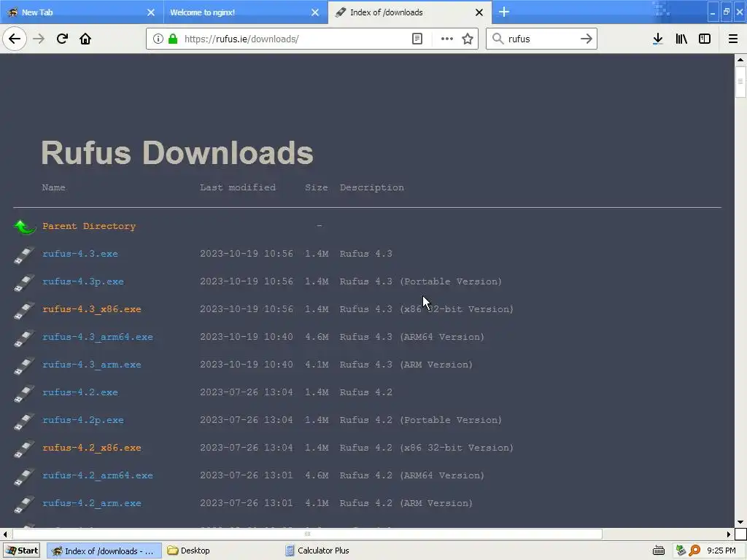Toggle the sidebar view icon
The height and width of the screenshot is (560, 747).
705,39
